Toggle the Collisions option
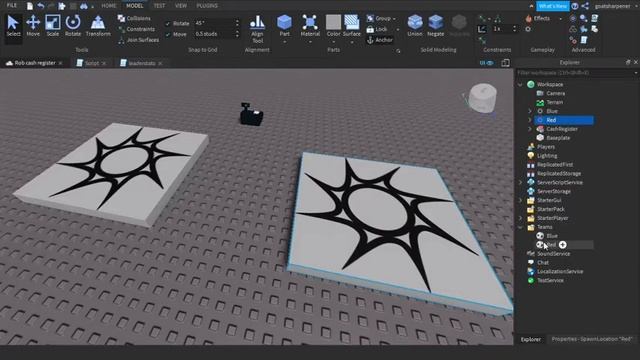Viewport: 640px width, 360px height. [134, 18]
